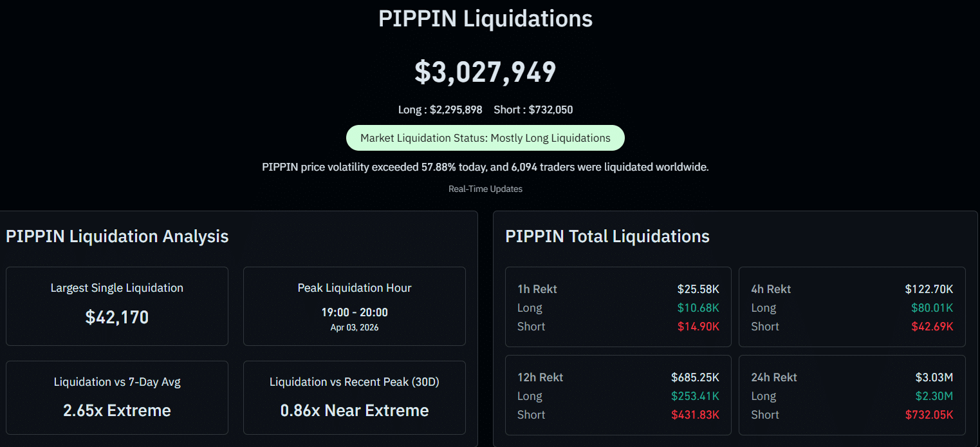Click the 12h short value $431.83K

696,415
